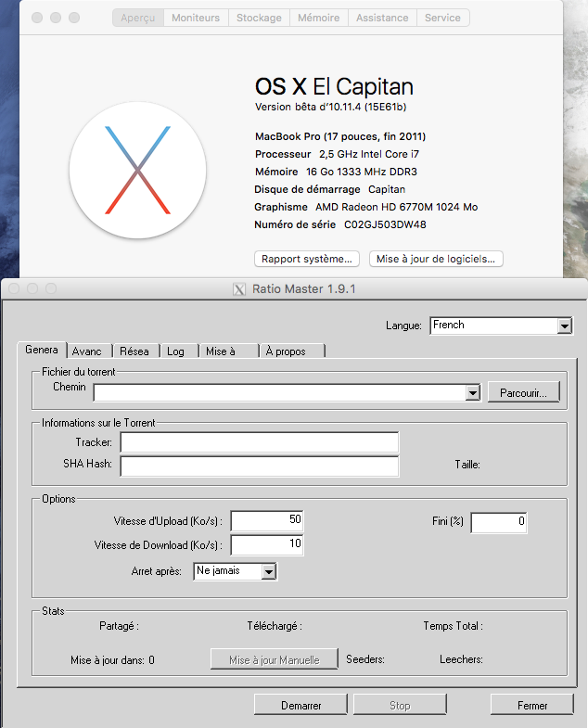This screenshot has height=728, width=588.
Task: Click the 2,5 GHz Intel Core i7 text
Action: pyautogui.click(x=369, y=154)
